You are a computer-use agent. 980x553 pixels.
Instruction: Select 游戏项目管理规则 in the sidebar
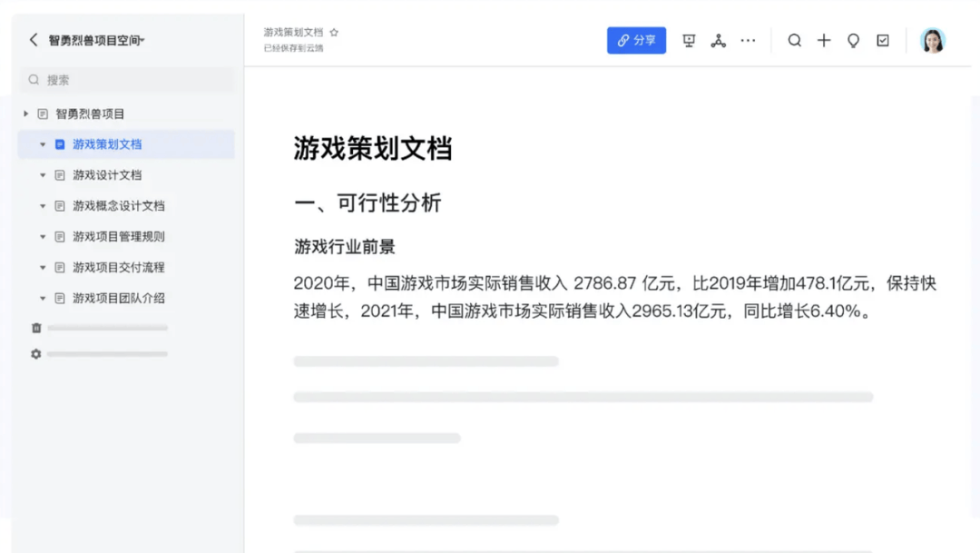pyautogui.click(x=119, y=237)
